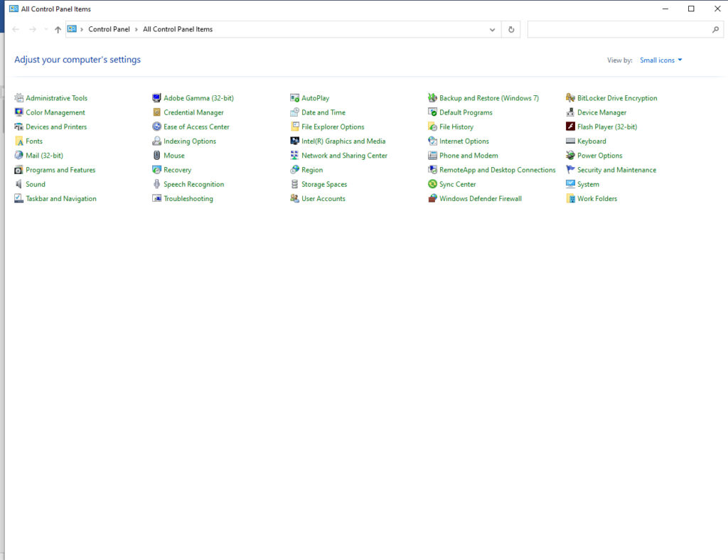Viewport: 728px width, 560px height.
Task: Click the Indexing Options icon
Action: [156, 141]
